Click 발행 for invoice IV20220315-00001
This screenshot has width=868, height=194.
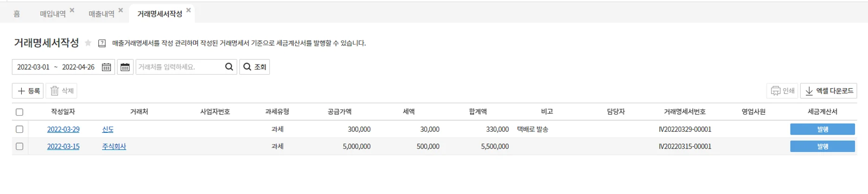822,146
